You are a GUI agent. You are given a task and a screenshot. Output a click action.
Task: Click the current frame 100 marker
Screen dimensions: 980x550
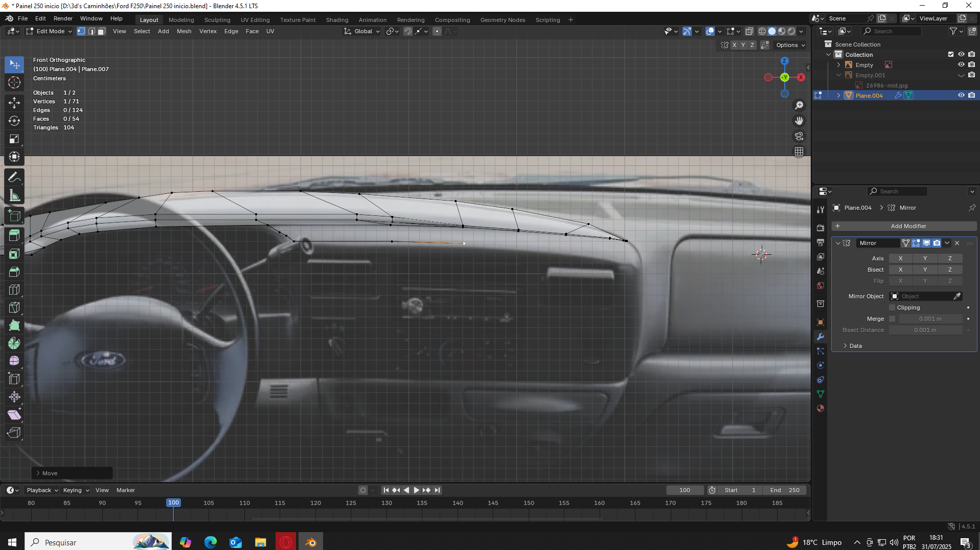pyautogui.click(x=173, y=503)
